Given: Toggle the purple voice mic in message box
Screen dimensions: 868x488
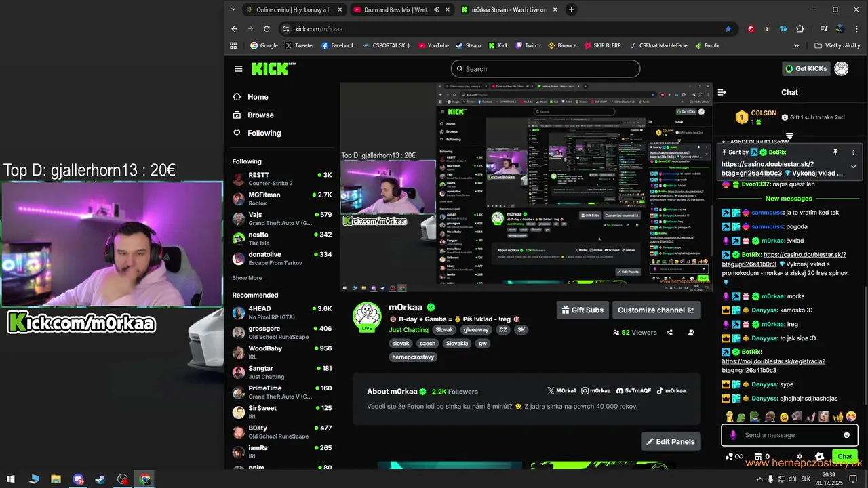Looking at the screenshot, I should coord(732,435).
